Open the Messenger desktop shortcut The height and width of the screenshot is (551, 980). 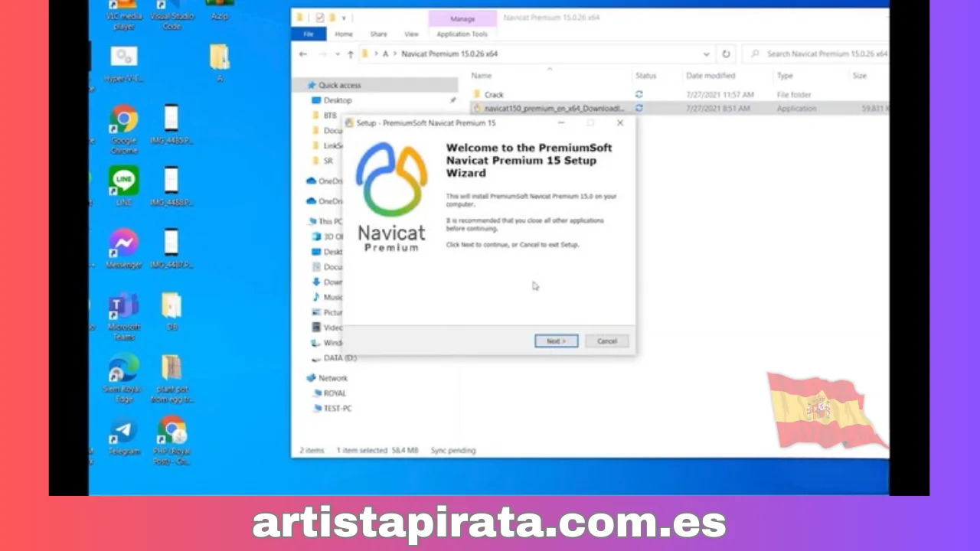tap(123, 249)
